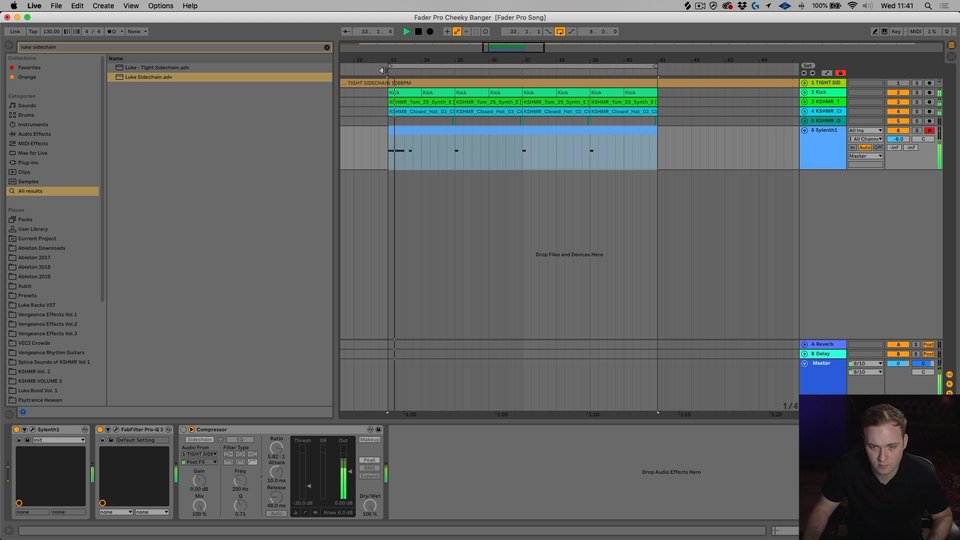Select the Peak mode in Compressor
The image size is (960, 540).
click(x=369, y=460)
